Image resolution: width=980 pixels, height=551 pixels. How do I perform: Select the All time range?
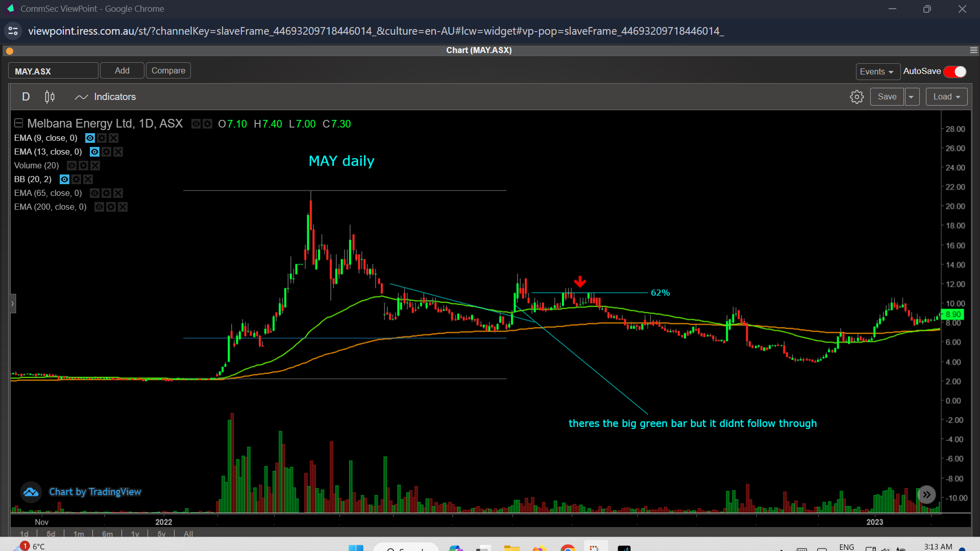pyautogui.click(x=188, y=534)
